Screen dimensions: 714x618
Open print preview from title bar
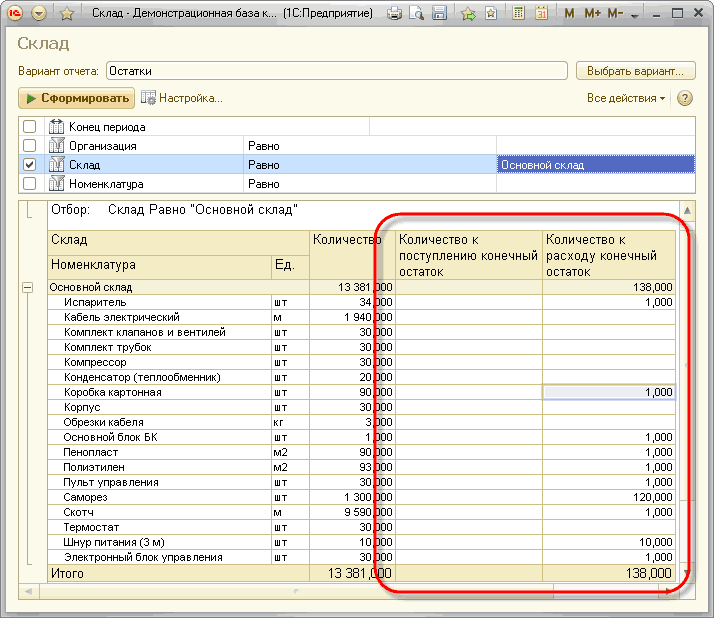[x=415, y=14]
